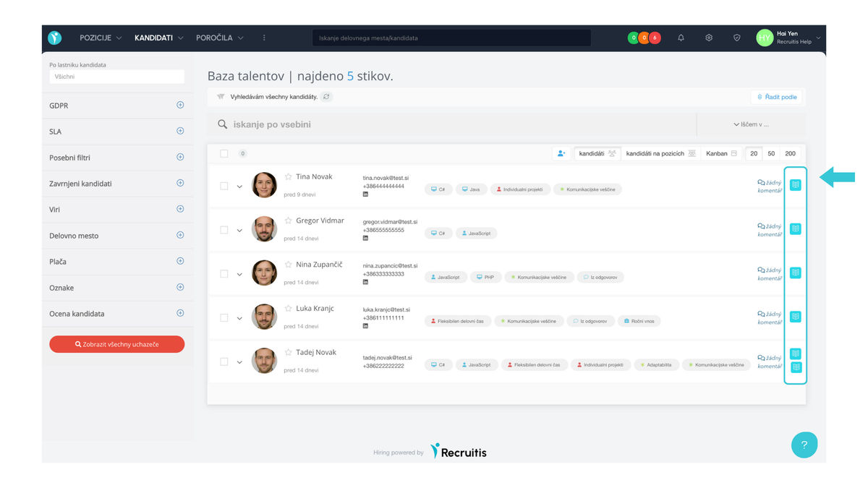Screen dimensions: 868x488
Task: Click the Java tag on Tina Novak
Action: (471, 189)
